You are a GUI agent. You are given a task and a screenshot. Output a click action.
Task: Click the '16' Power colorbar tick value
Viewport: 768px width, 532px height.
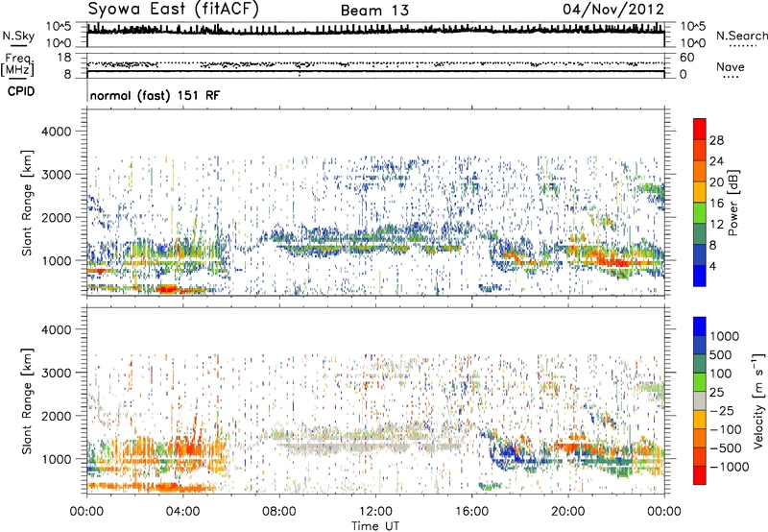click(x=716, y=204)
